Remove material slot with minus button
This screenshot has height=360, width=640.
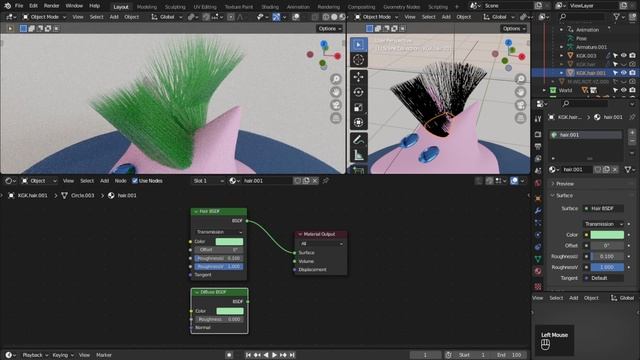point(632,141)
